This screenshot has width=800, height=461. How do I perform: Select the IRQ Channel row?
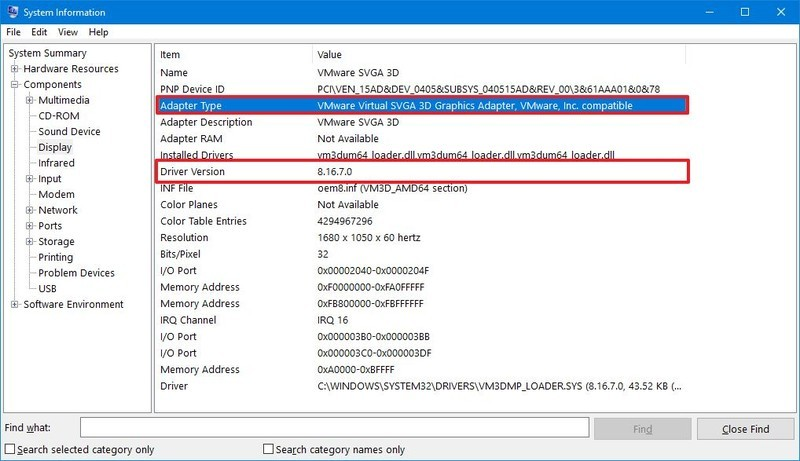pos(422,320)
